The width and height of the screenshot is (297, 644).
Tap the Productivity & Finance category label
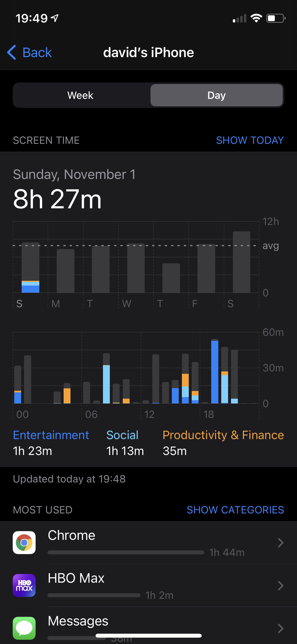(223, 435)
